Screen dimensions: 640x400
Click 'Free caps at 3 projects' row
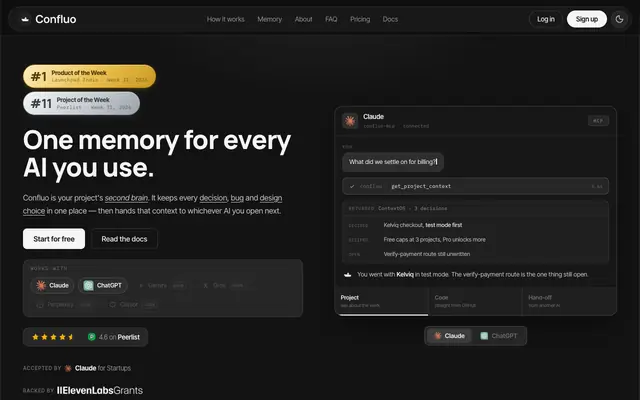tap(476, 240)
